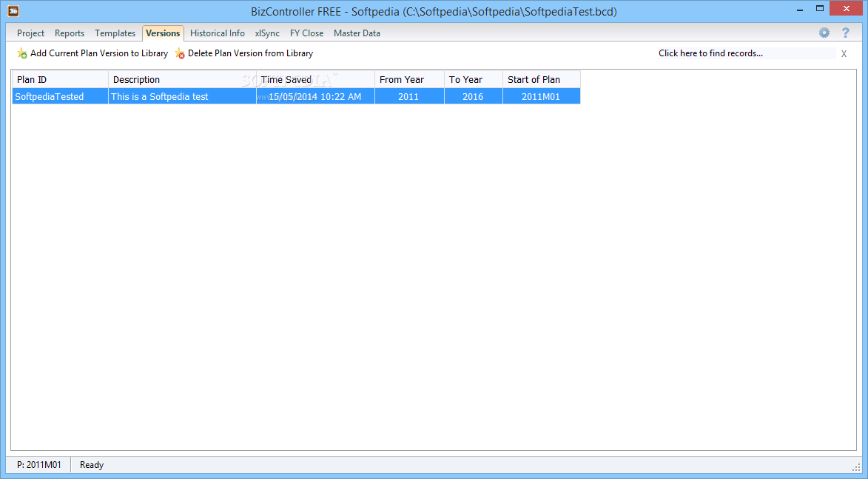The image size is (868, 479).
Task: Click the P: 2011M01 status bar entry
Action: click(38, 465)
